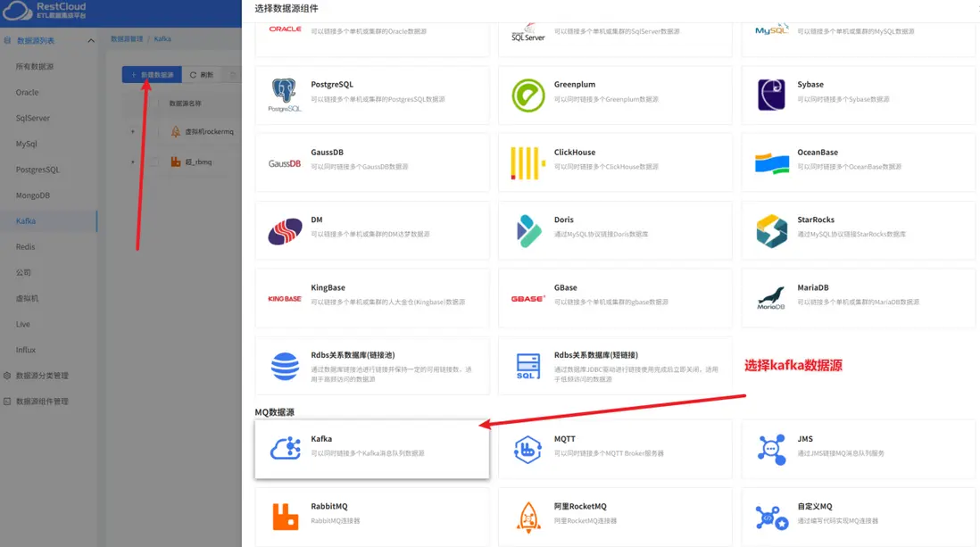Click the Rdbs关系数据库(链接池) title
This screenshot has height=547, width=980.
[353, 355]
